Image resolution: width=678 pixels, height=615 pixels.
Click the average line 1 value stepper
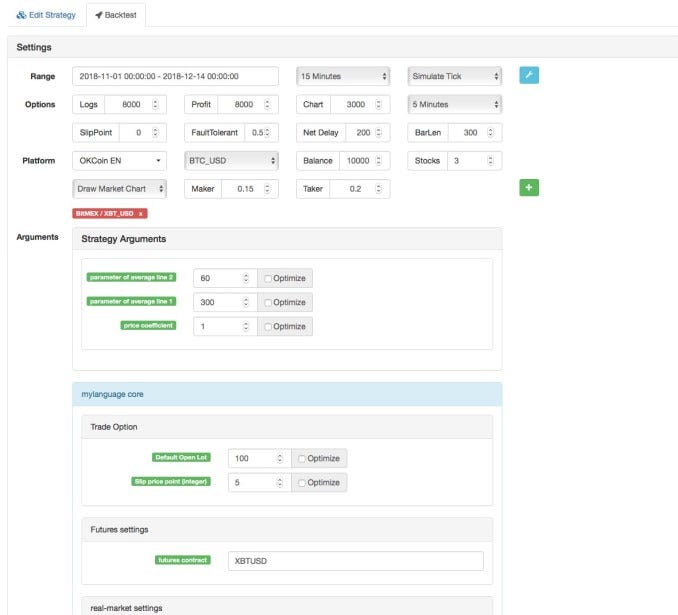tap(246, 302)
